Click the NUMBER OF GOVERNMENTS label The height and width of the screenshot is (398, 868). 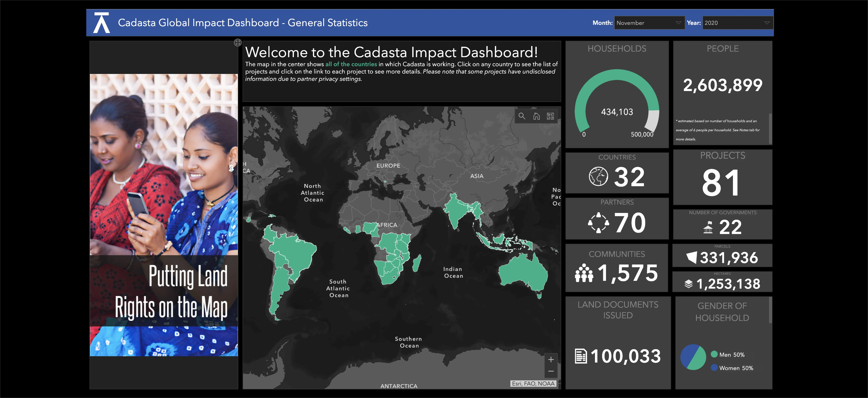(x=722, y=212)
